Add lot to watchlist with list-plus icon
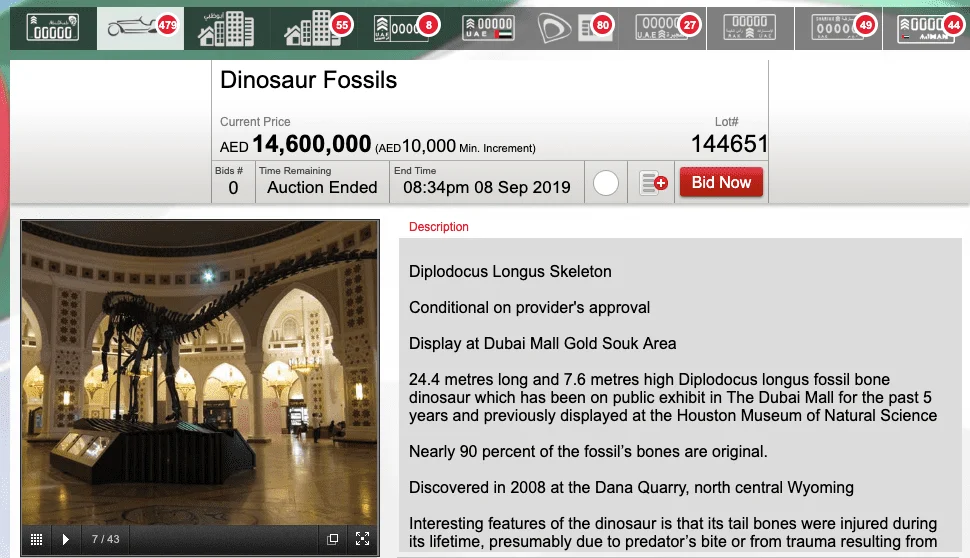The image size is (970, 558). click(653, 184)
